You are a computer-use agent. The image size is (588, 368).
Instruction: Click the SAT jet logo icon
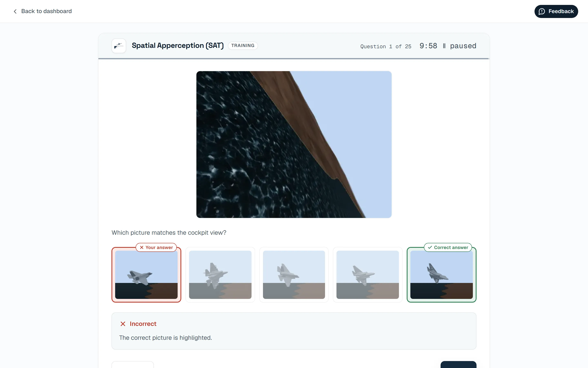[x=119, y=46]
